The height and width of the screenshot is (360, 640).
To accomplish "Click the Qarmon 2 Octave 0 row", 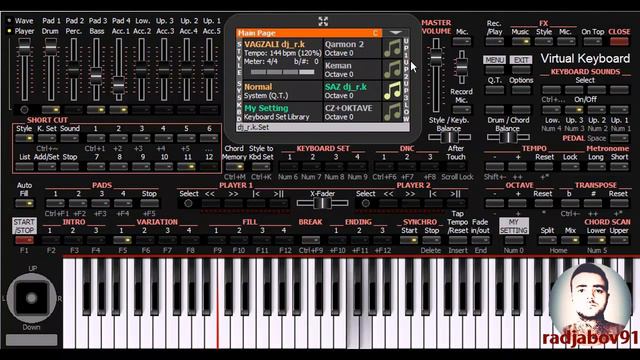I will pyautogui.click(x=352, y=48).
